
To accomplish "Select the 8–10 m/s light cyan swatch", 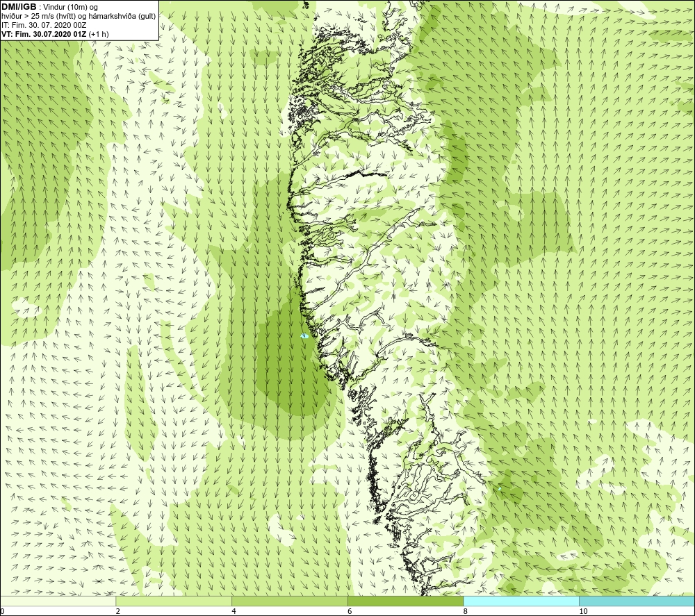I will coord(521,601).
